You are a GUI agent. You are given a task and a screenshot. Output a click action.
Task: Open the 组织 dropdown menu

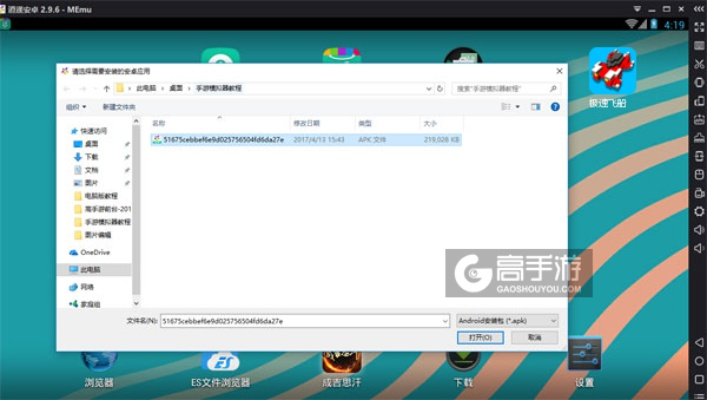[x=76, y=106]
